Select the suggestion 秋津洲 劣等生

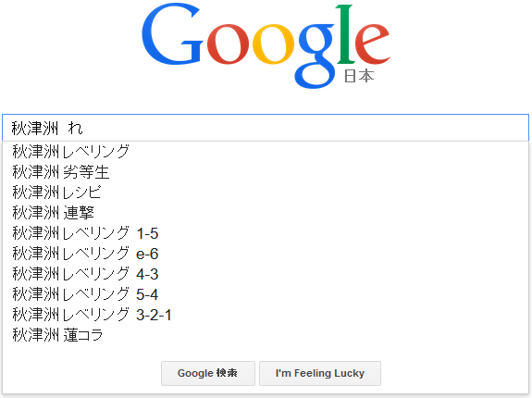click(x=266, y=172)
